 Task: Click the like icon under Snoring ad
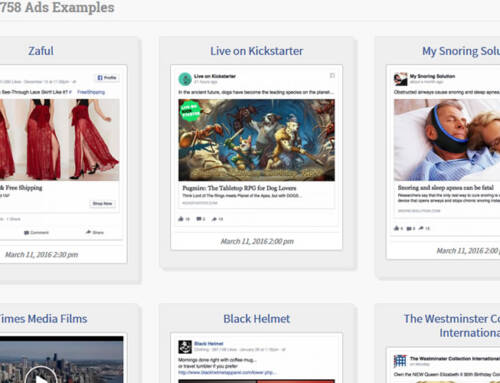pyautogui.click(x=396, y=228)
